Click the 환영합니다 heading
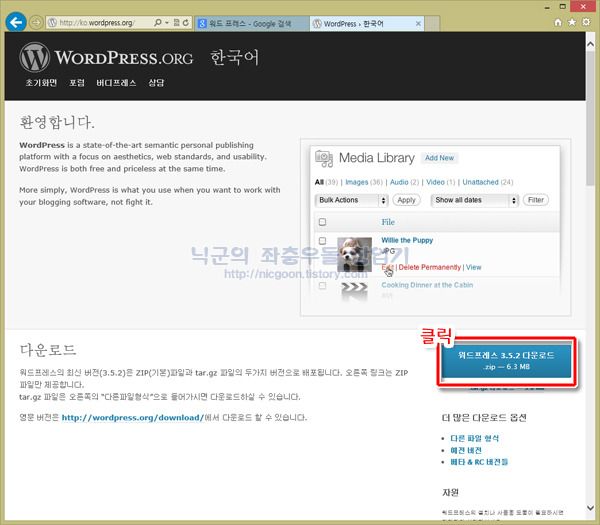This screenshot has width=600, height=525. coord(57,122)
